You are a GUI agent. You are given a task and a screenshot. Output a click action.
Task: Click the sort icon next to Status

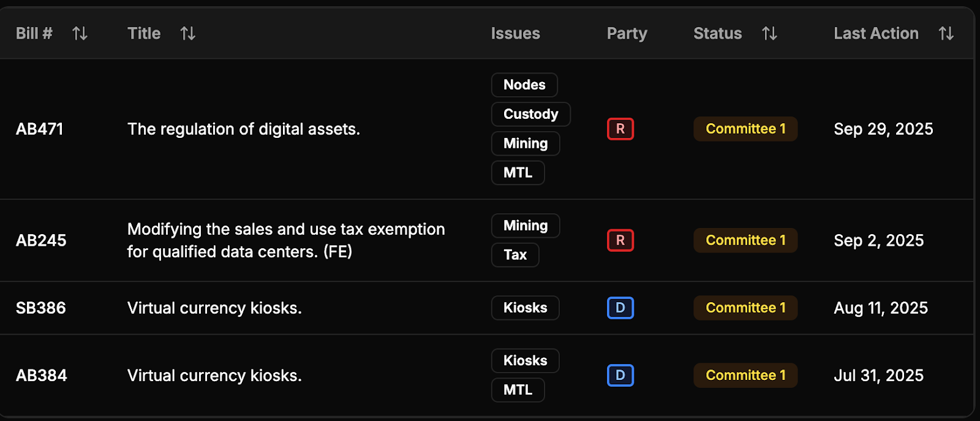click(x=769, y=34)
